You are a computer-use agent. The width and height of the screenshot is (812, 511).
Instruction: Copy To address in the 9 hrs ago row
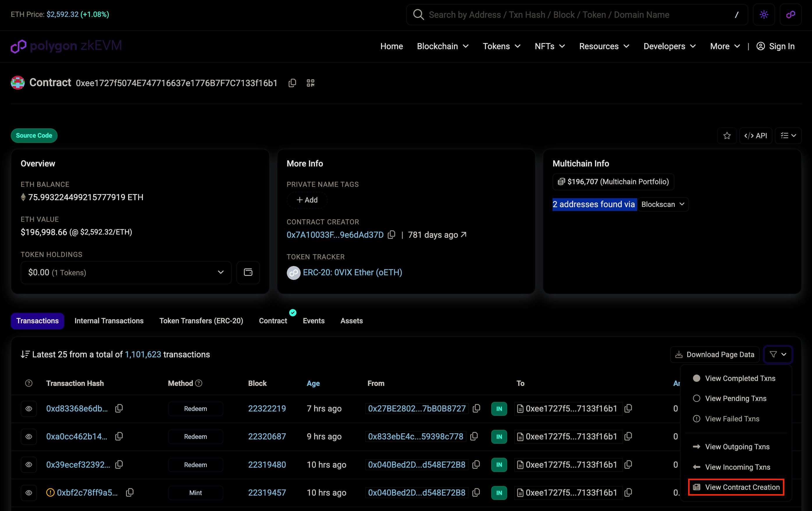(x=628, y=437)
